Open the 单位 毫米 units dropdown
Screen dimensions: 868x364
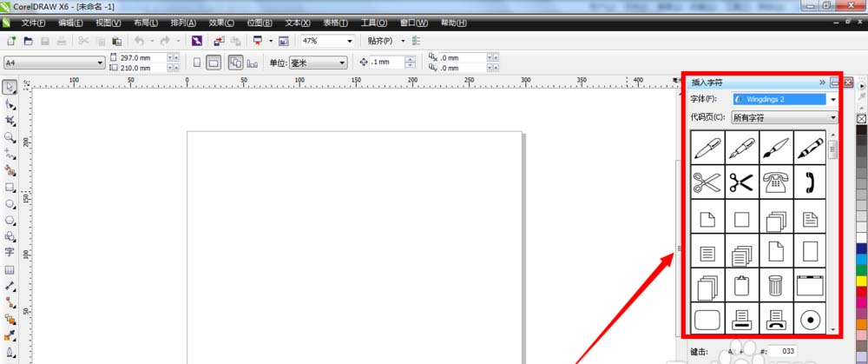pyautogui.click(x=342, y=63)
